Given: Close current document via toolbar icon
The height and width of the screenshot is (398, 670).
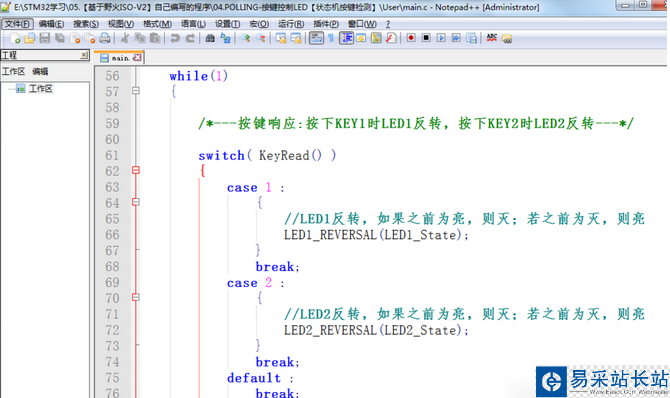Looking at the screenshot, I should tap(75, 38).
